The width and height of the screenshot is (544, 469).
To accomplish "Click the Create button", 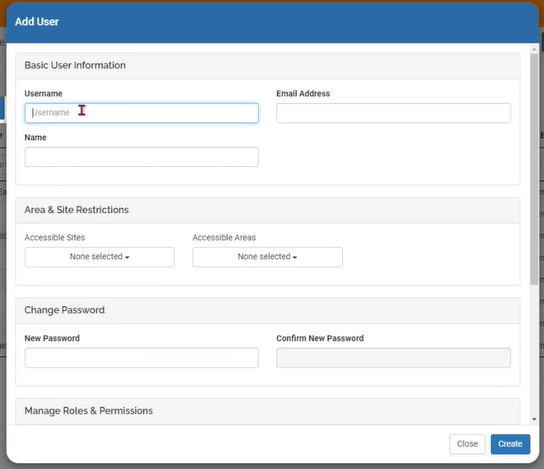I will (x=510, y=444).
